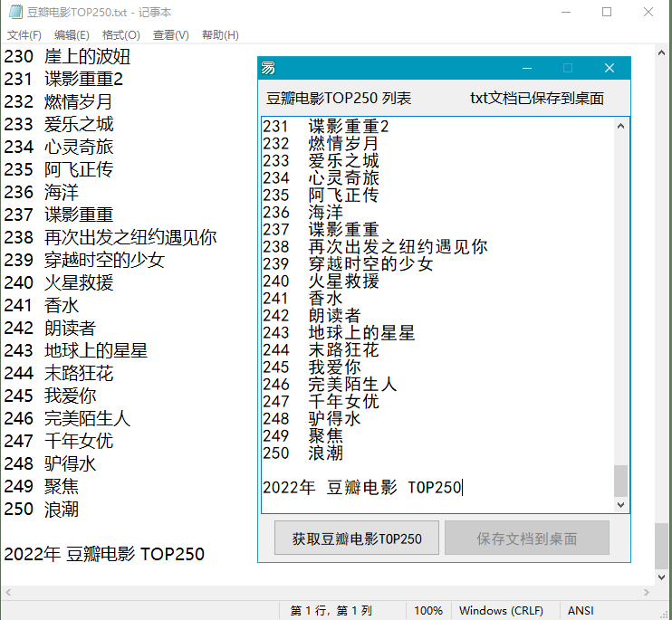Click the 获取豆瓣电影TOP250 button
Viewport: 672px width, 620px height.
coord(357,538)
